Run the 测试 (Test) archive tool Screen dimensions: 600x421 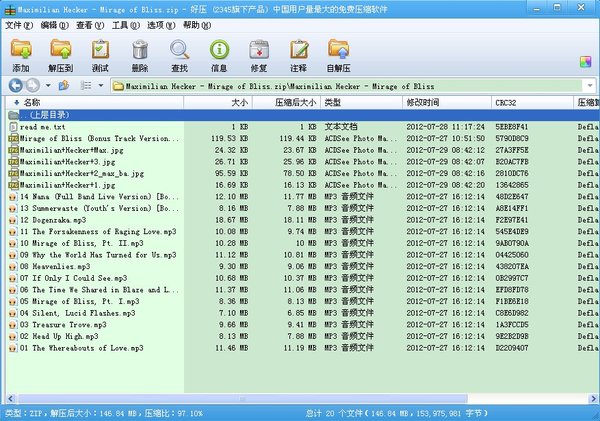[100, 52]
